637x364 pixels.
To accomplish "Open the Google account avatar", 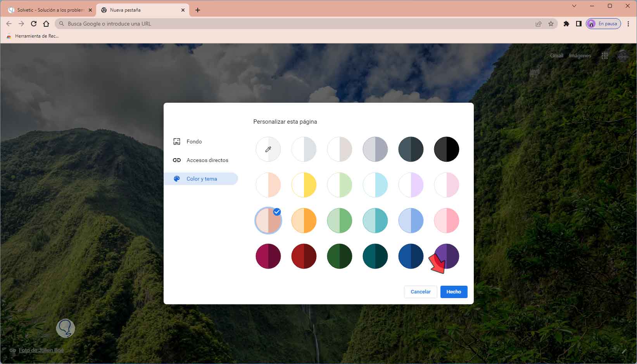I will click(x=623, y=56).
